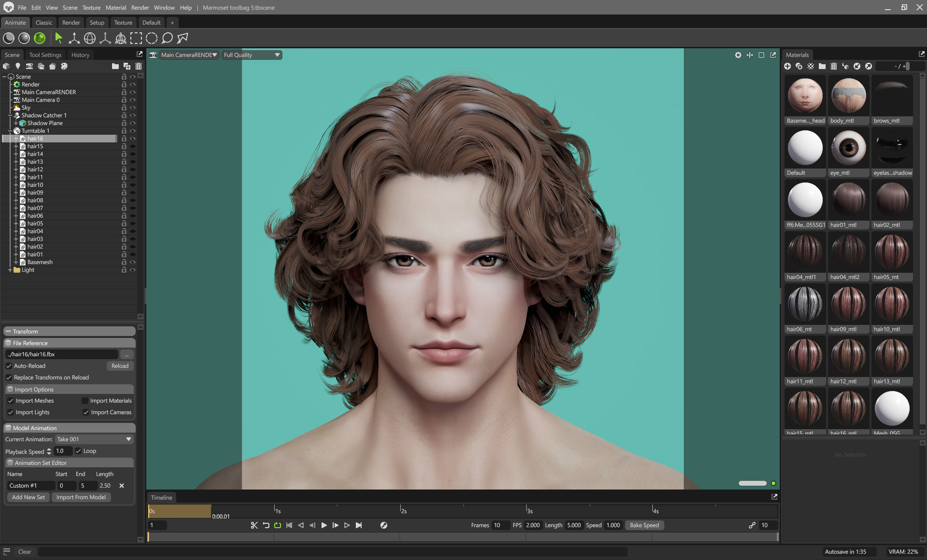Select the arrow selection tool
The height and width of the screenshot is (560, 927).
click(58, 38)
